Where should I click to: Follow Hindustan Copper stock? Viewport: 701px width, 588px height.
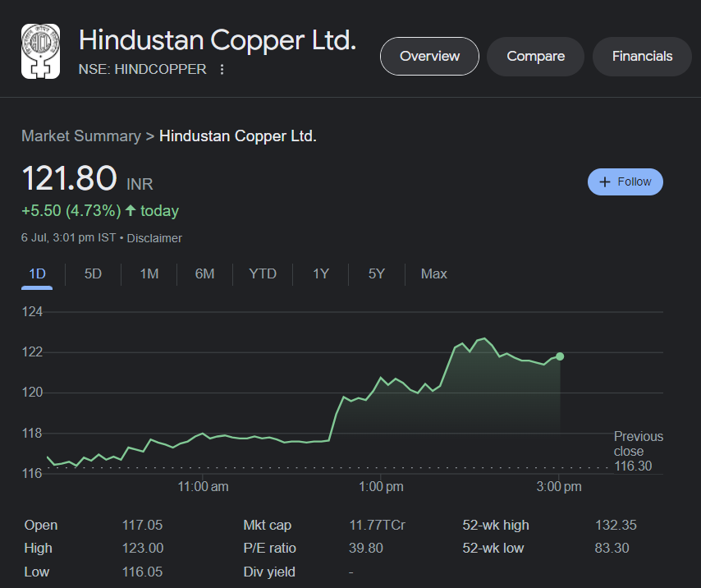625,182
